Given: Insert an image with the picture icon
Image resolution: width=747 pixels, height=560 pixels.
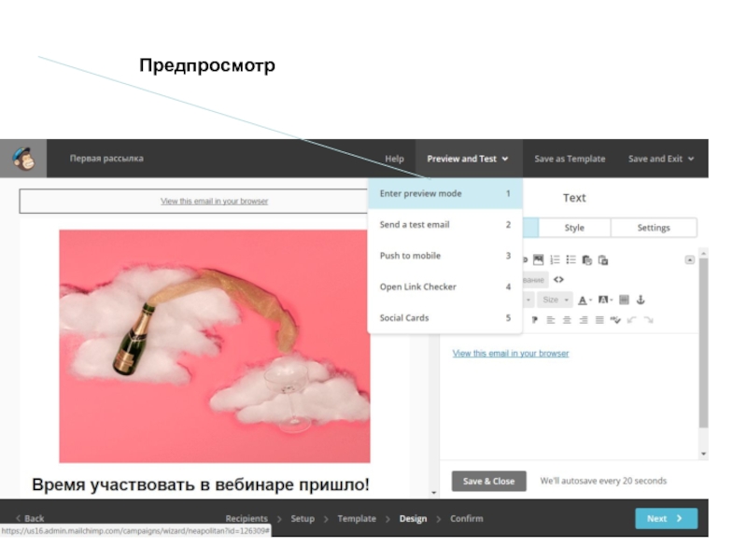Looking at the screenshot, I should pos(539,260).
